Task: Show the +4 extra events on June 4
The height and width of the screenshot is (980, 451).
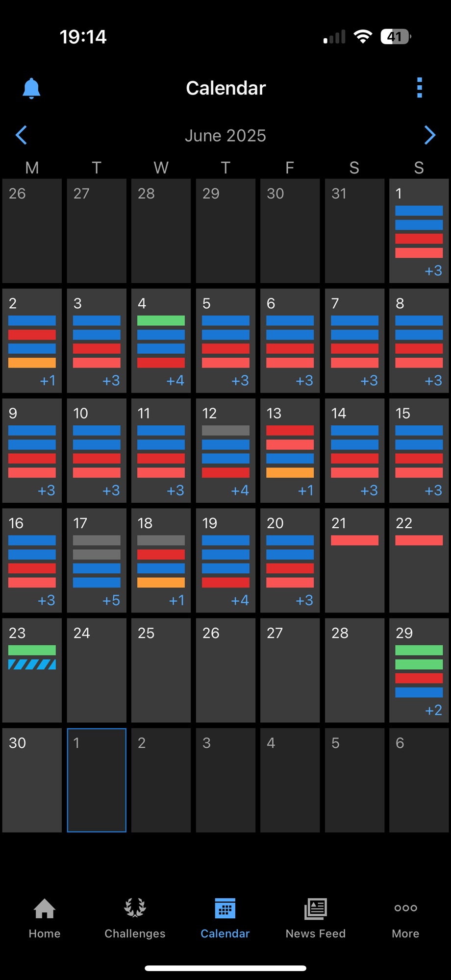Action: [x=175, y=381]
